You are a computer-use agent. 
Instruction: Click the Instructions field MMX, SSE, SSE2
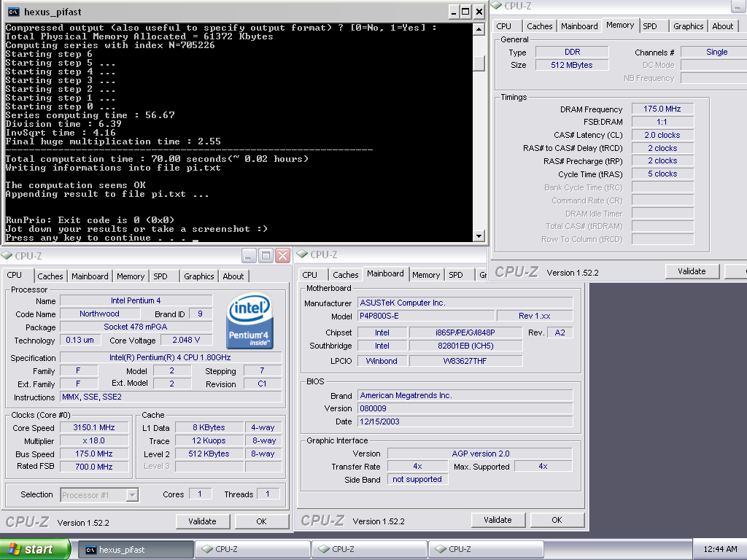point(171,397)
